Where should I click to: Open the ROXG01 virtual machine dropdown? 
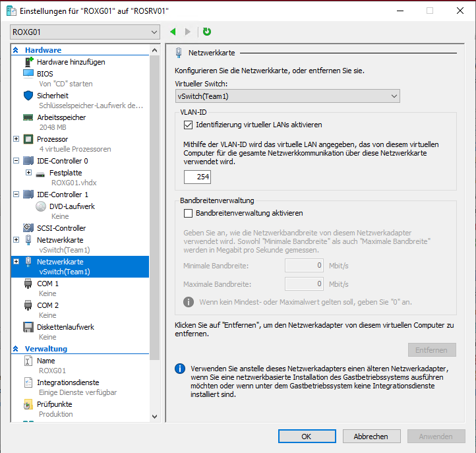coord(85,32)
